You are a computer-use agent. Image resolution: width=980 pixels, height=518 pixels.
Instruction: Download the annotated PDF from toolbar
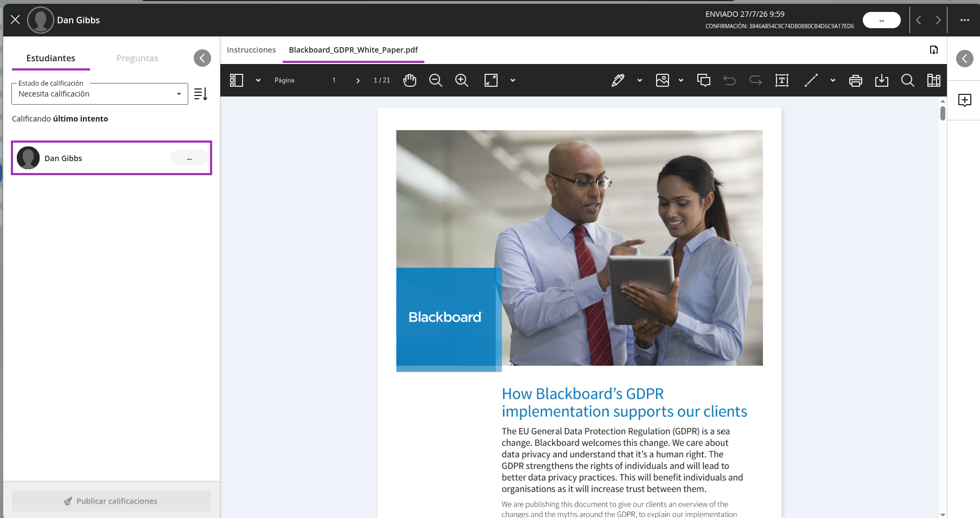pos(882,80)
